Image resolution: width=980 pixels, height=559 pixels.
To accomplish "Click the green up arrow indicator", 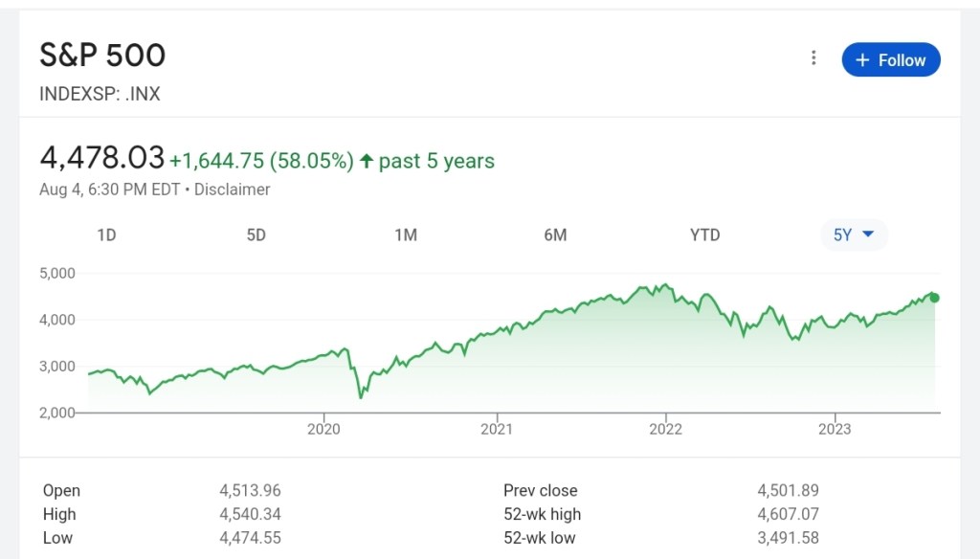I will pyautogui.click(x=366, y=161).
